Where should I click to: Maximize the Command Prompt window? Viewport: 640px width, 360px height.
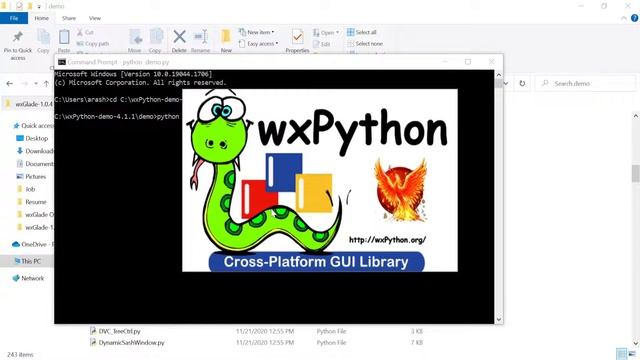click(x=468, y=62)
